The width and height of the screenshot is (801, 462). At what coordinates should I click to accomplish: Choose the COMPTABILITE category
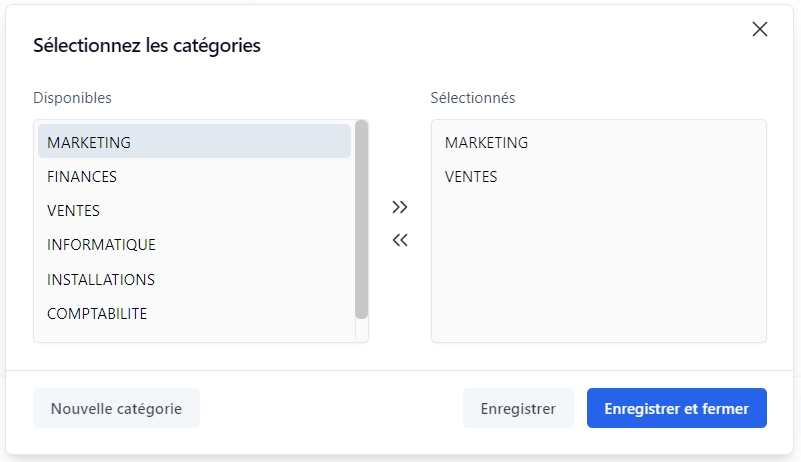tap(97, 314)
